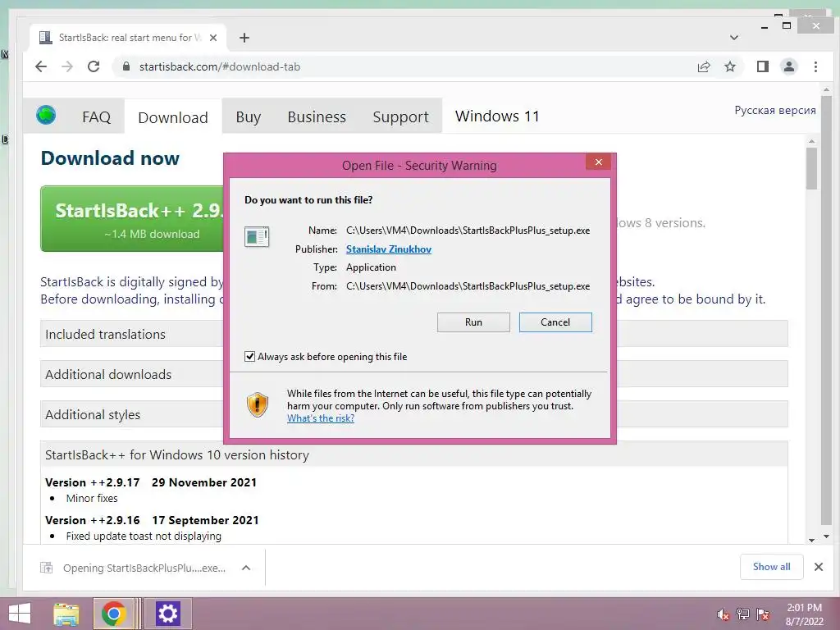Uncheck Always ask before opening this file
This screenshot has width=840, height=630.
[x=249, y=356]
